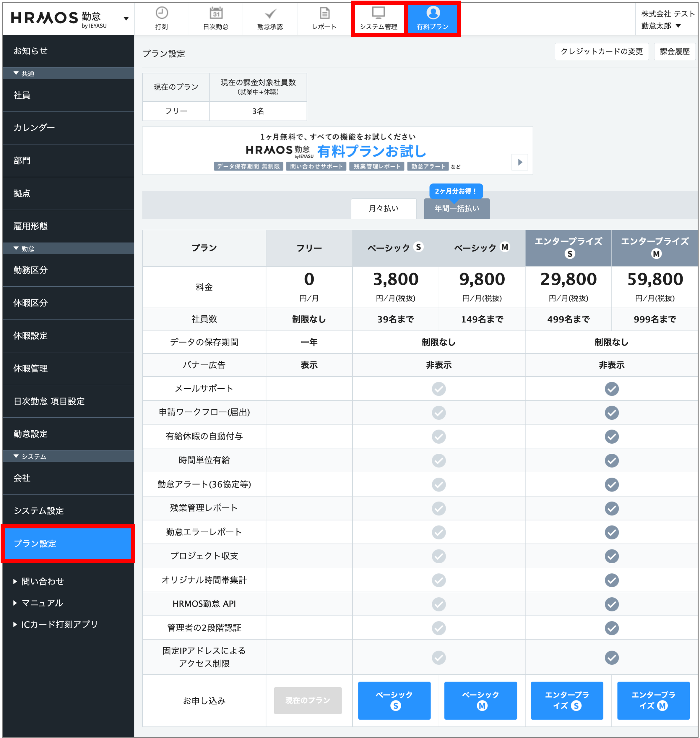This screenshot has height=738, width=700.
Task: Expand the 問い合わせ section
Action: coord(43,581)
